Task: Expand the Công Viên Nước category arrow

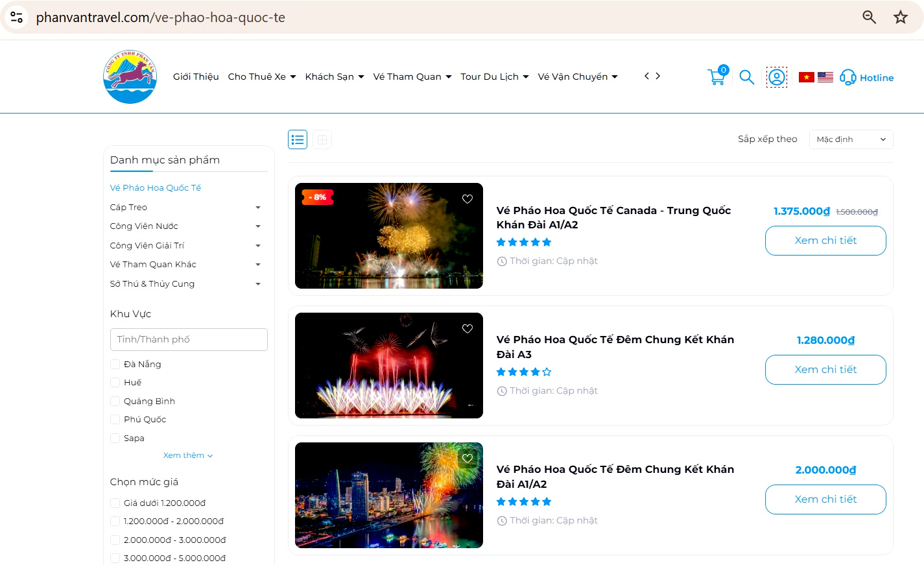Action: pos(258,226)
